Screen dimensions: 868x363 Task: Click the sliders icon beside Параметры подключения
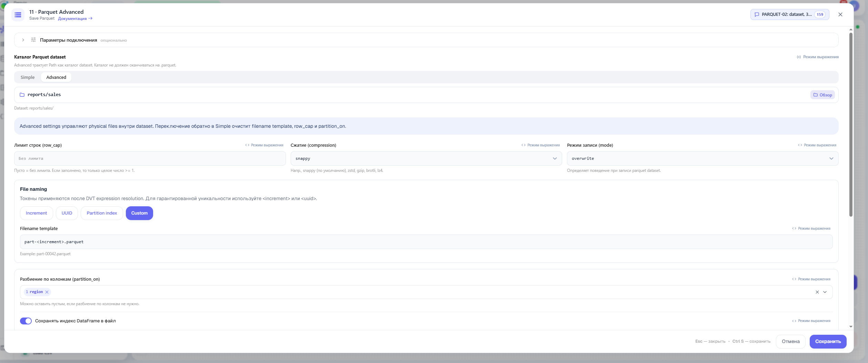[33, 40]
